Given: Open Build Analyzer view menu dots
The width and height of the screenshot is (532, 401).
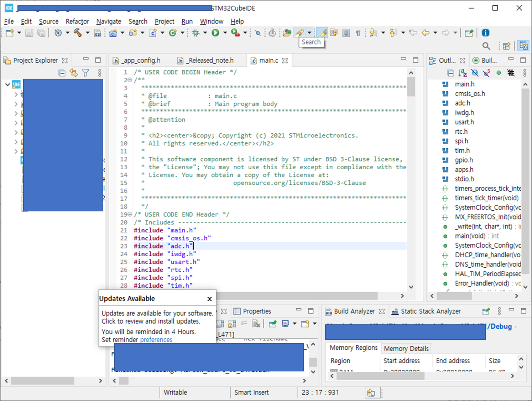Looking at the screenshot, I should click(499, 311).
